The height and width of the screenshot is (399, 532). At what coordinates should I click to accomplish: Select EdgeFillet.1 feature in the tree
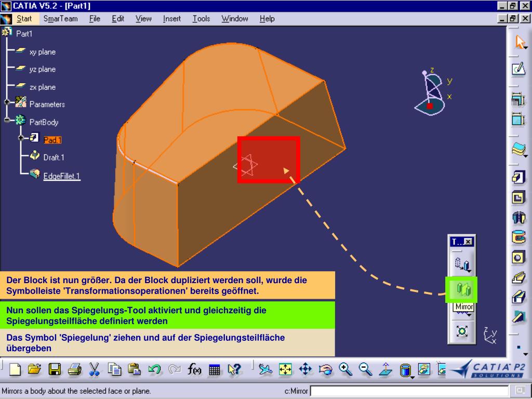[x=62, y=176]
